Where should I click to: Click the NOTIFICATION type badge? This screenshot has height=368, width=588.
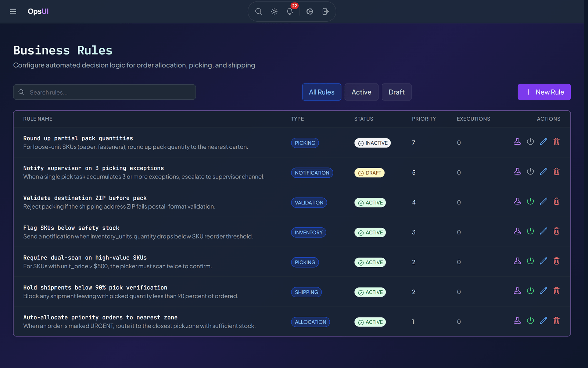(312, 173)
